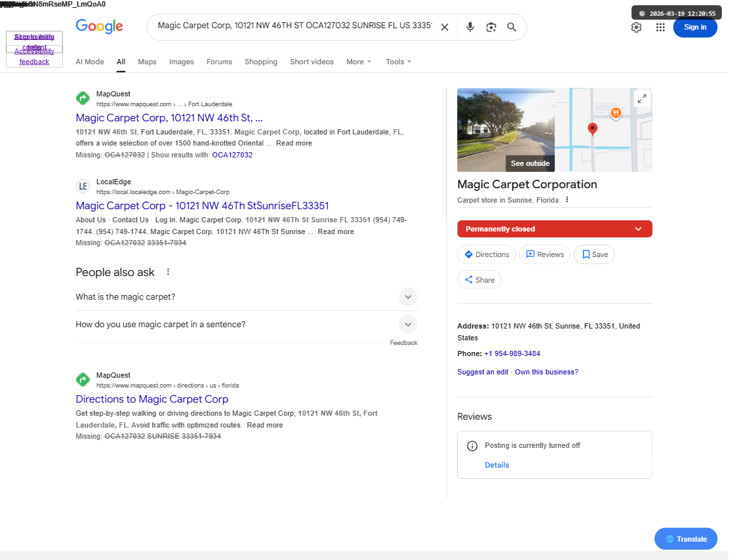Click into the Google search text field
The height and width of the screenshot is (560, 737).
click(294, 26)
